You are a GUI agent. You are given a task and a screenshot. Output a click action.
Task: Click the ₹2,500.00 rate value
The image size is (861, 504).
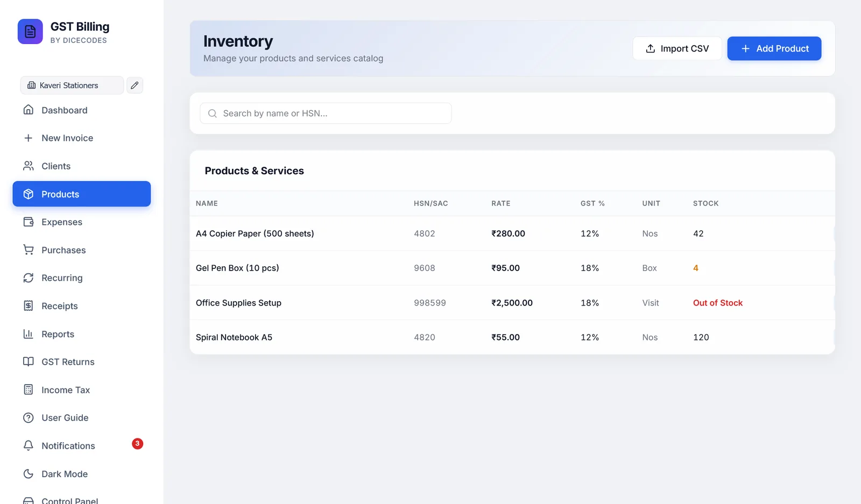(x=512, y=302)
